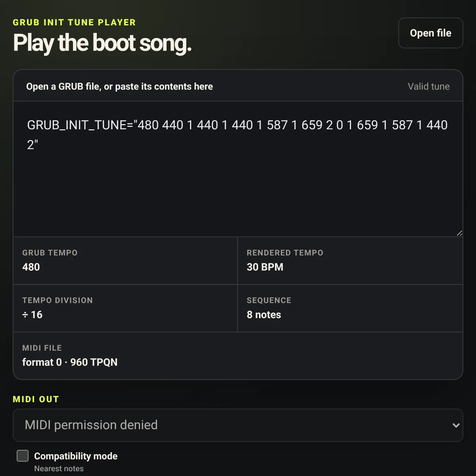This screenshot has height=476, width=476.
Task: Click the Sequence 8 notes value
Action: [x=264, y=315]
